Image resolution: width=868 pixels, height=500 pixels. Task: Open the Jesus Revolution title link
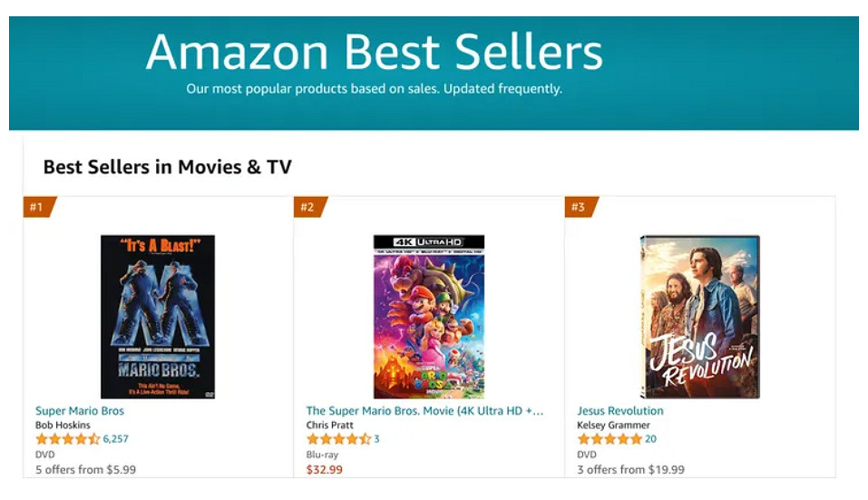click(620, 411)
